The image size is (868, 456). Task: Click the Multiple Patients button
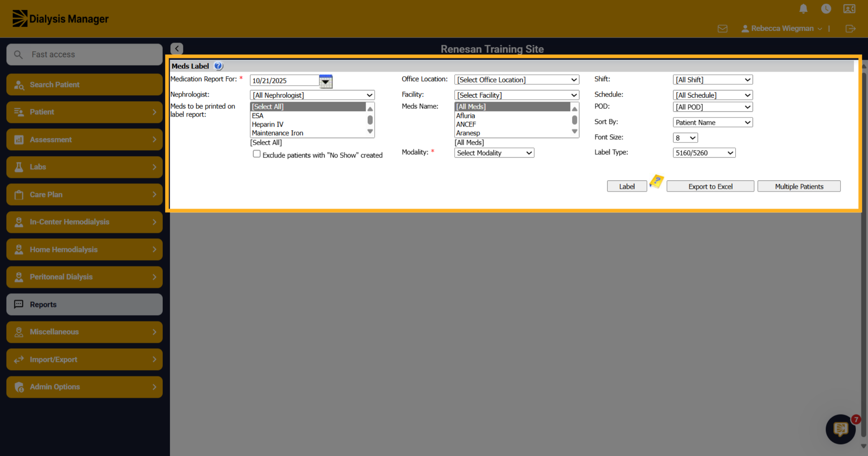799,186
